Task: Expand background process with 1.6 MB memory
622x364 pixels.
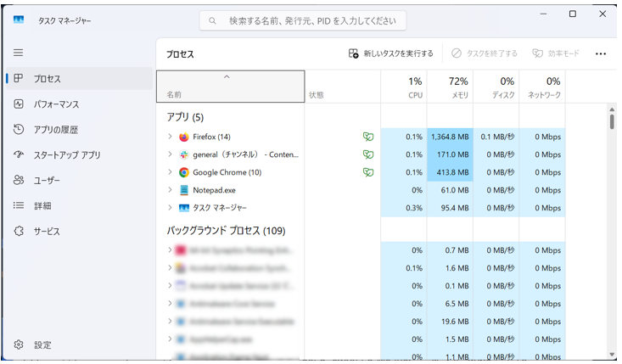Action: click(x=170, y=267)
